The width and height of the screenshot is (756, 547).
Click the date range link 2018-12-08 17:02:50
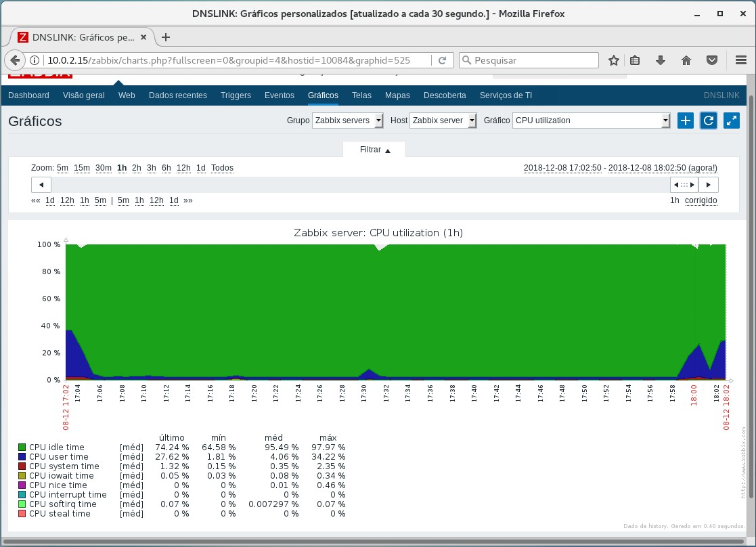pos(562,168)
